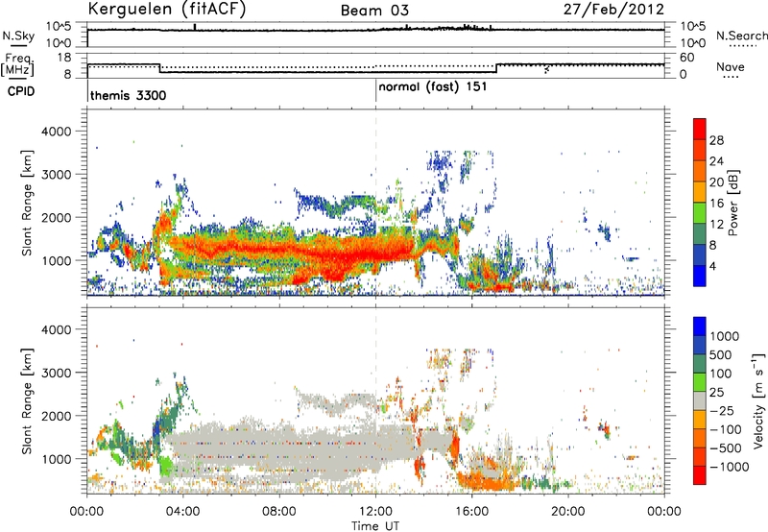Click the power panel "Slant Range [km]" axis label
Screen dimensions: 768x532
(27, 203)
